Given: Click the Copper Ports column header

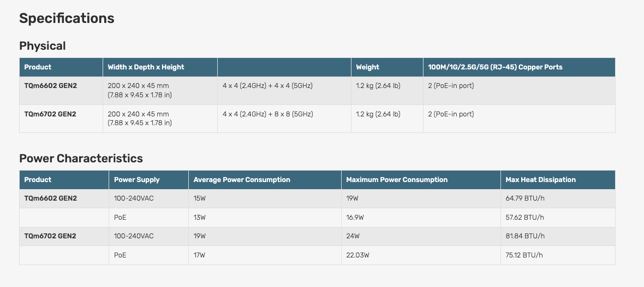Looking at the screenshot, I should pyautogui.click(x=496, y=67).
